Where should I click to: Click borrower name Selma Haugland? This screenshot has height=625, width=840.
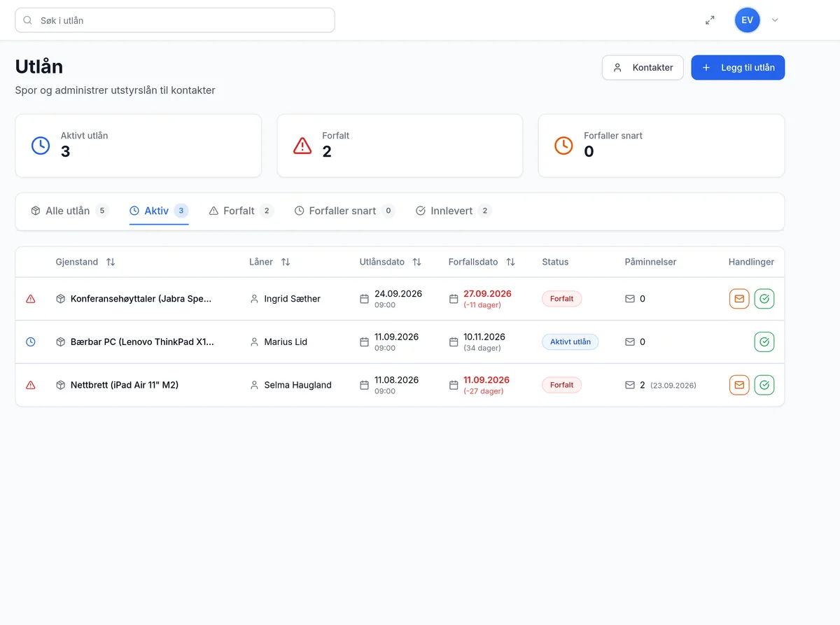(x=298, y=385)
